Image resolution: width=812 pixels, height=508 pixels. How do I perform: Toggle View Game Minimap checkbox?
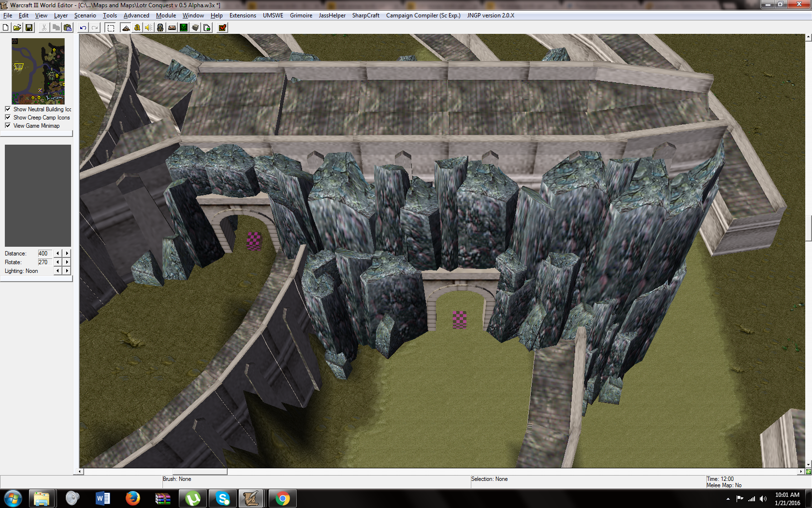point(8,126)
